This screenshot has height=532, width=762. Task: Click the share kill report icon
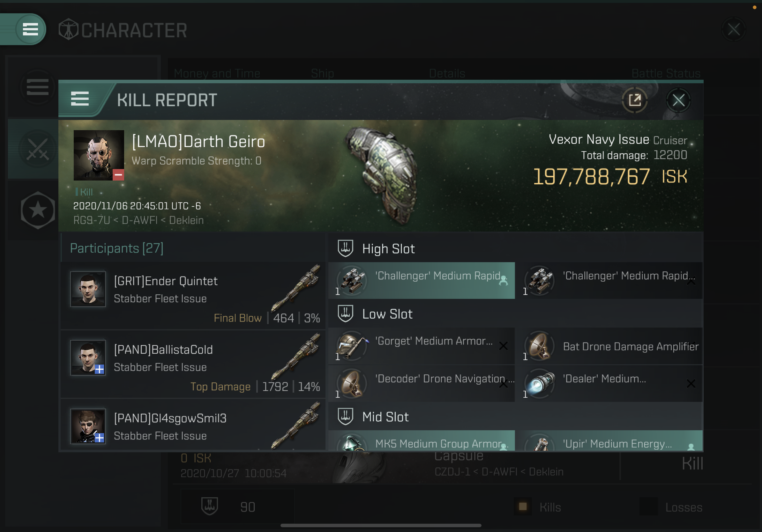635,100
